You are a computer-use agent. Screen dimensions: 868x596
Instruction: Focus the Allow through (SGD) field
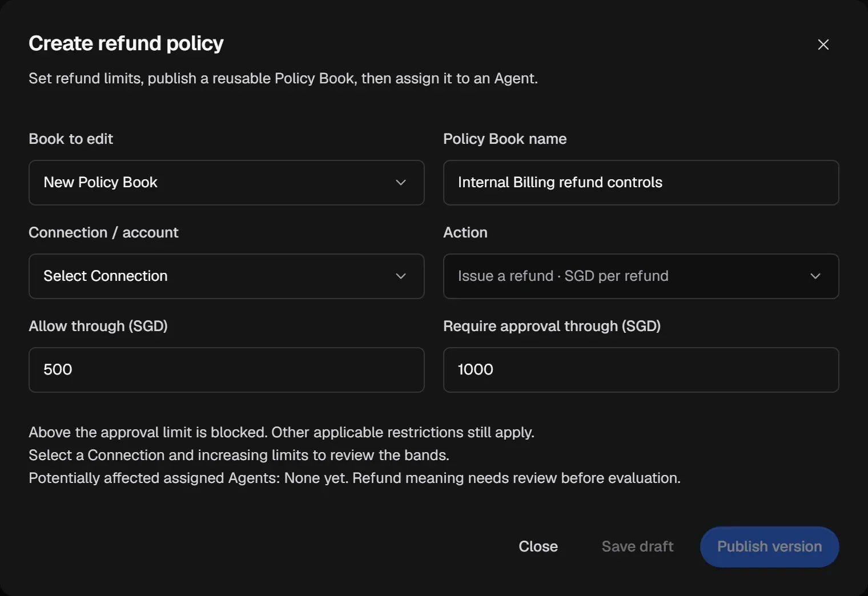pyautogui.click(x=226, y=370)
